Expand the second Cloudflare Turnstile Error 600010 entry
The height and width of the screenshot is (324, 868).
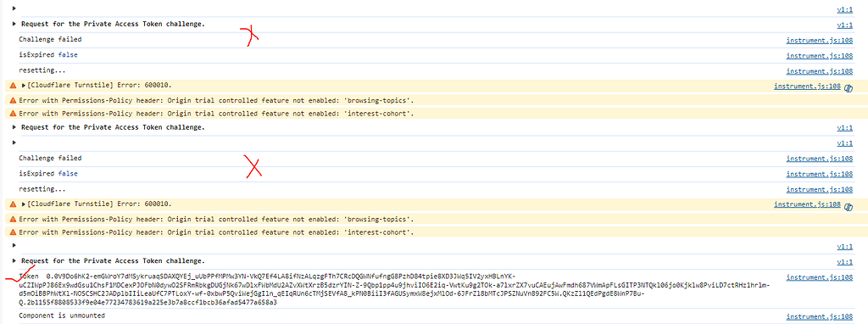(x=24, y=204)
